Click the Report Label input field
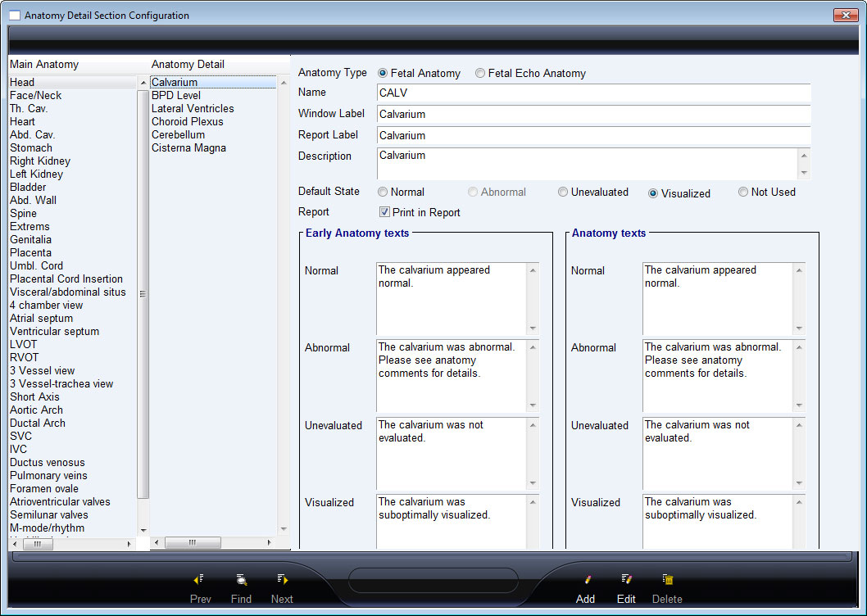Image resolution: width=867 pixels, height=616 pixels. [594, 135]
